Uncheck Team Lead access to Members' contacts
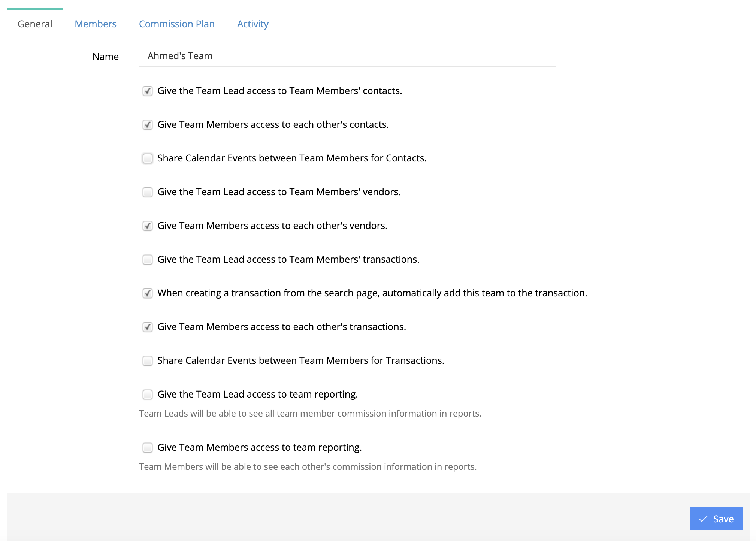Viewport: 756px width, 541px height. 148,91
